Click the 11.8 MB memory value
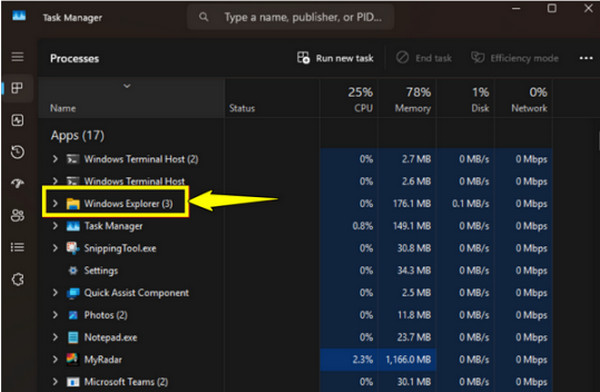The height and width of the screenshot is (392, 600). pyautogui.click(x=414, y=315)
